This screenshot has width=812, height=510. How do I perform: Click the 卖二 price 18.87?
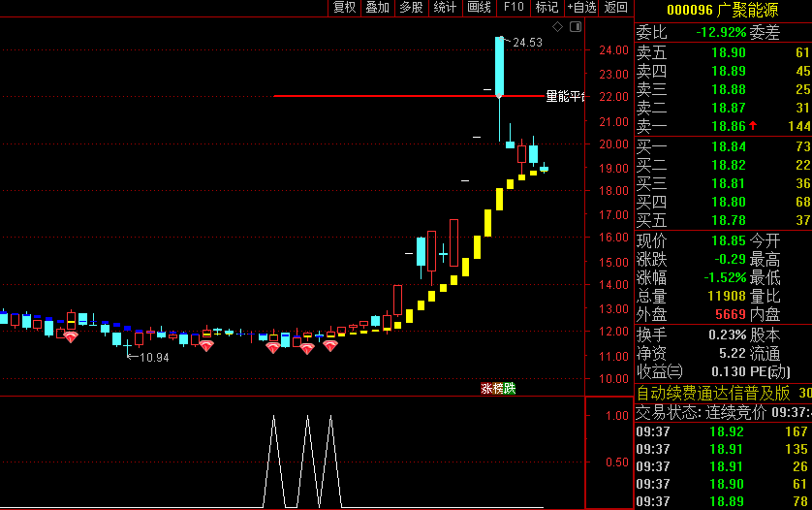pyautogui.click(x=729, y=108)
